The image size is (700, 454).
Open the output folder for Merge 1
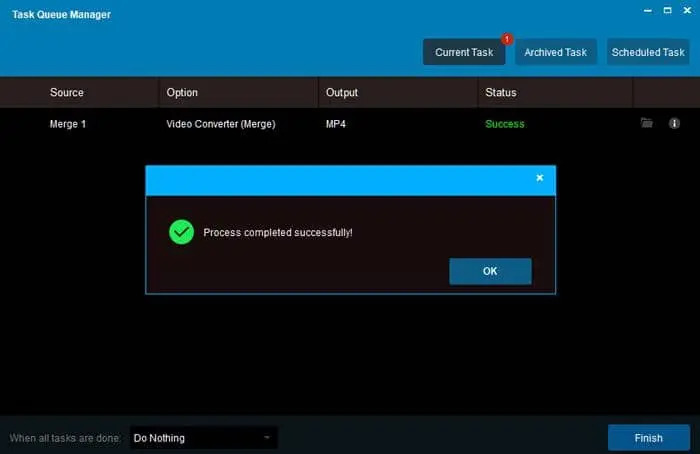pos(647,123)
